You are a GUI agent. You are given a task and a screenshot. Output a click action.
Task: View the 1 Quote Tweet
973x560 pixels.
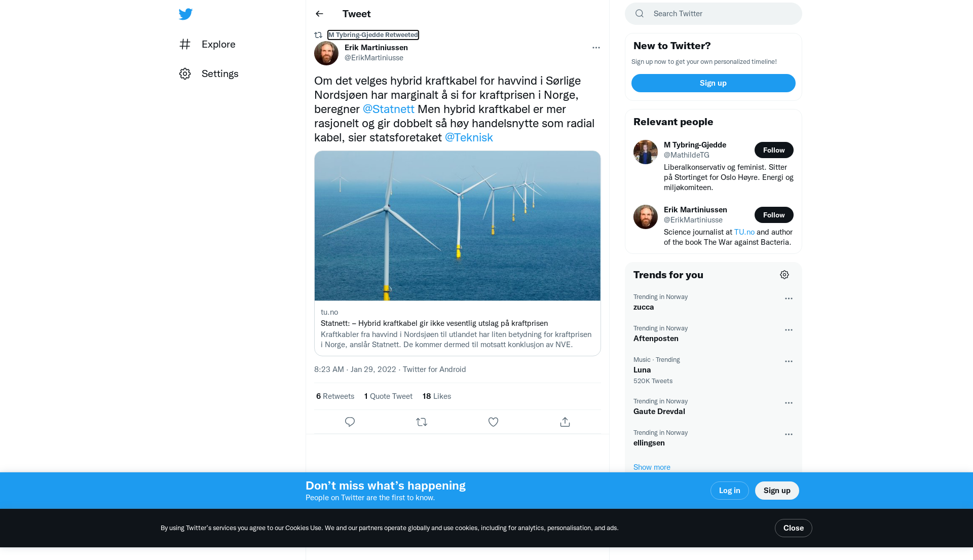388,396
